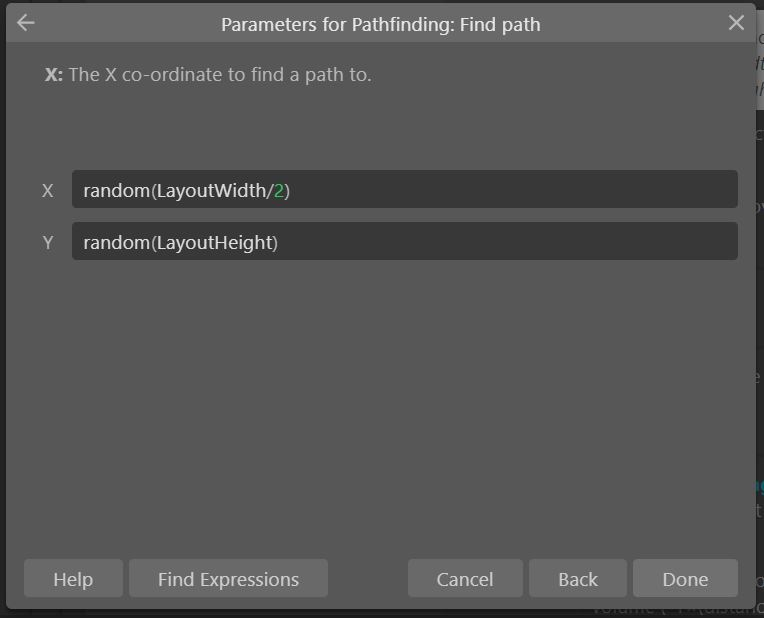Click the back arrow icon in title bar

(x=25, y=22)
